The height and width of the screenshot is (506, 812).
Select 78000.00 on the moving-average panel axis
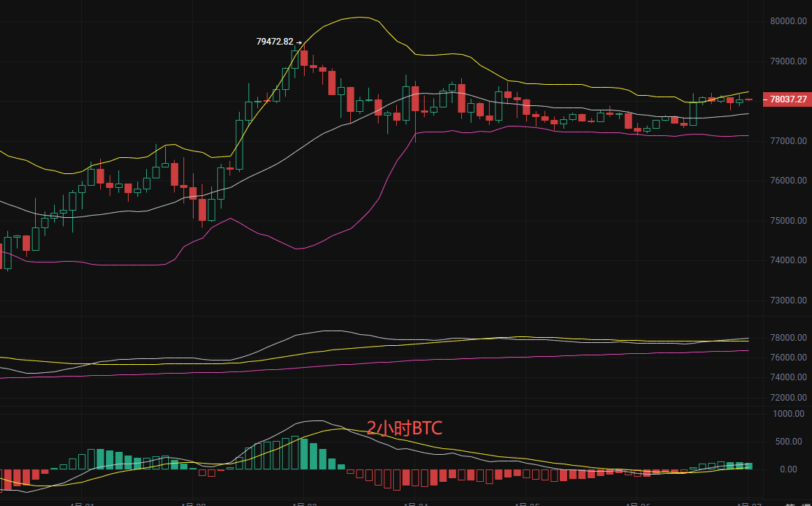click(788, 338)
